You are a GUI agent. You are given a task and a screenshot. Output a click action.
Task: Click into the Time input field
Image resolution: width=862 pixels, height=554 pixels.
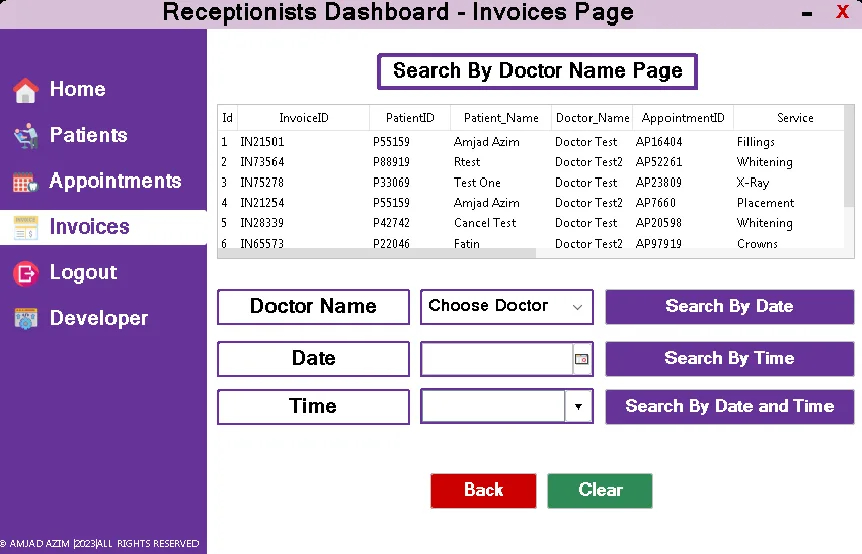(493, 407)
